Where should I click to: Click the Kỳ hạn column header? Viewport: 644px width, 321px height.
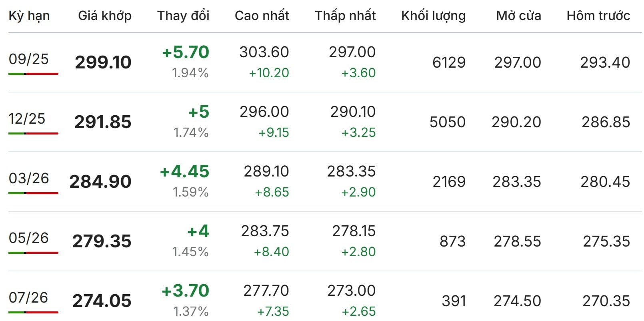pyautogui.click(x=29, y=16)
